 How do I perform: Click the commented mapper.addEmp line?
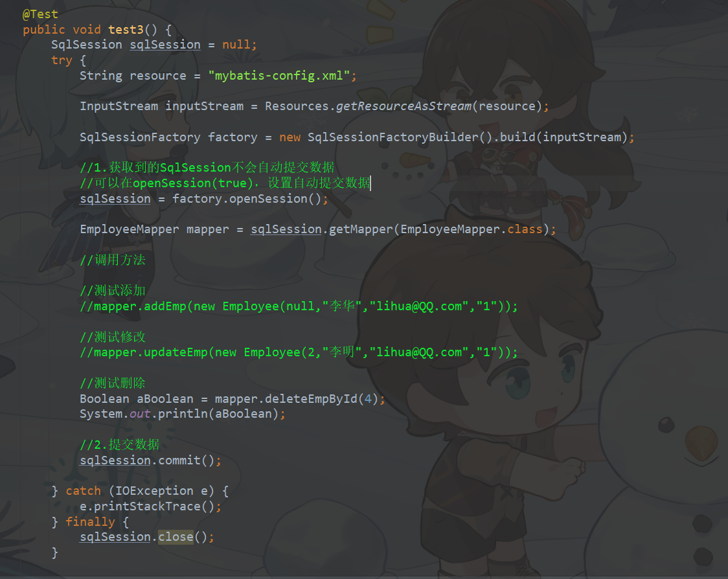(299, 306)
